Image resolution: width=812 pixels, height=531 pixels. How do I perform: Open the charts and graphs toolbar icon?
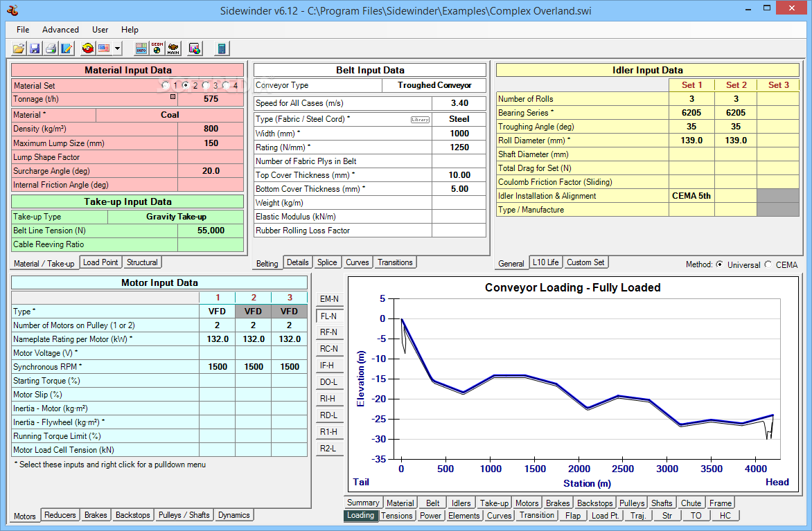pyautogui.click(x=195, y=48)
